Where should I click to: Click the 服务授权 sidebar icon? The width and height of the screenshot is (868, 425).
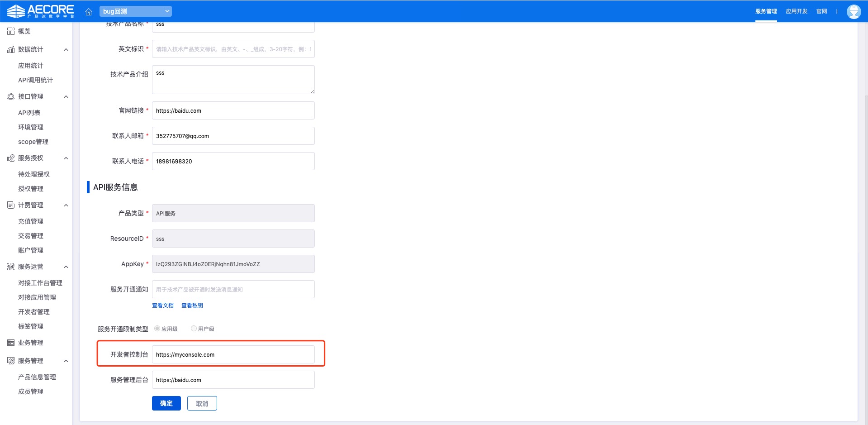click(11, 158)
